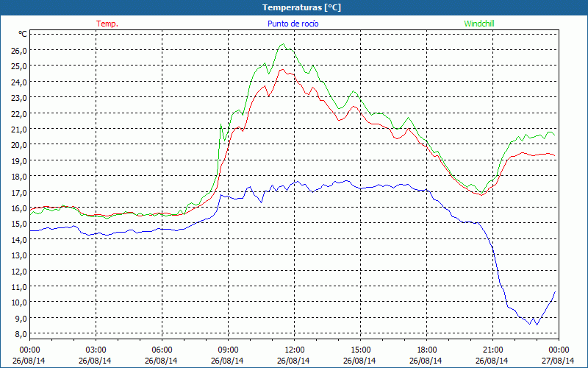Image resolution: width=588 pixels, height=368 pixels.
Task: Click the red Temp. curve peak before 12:00
Action: 282,70
